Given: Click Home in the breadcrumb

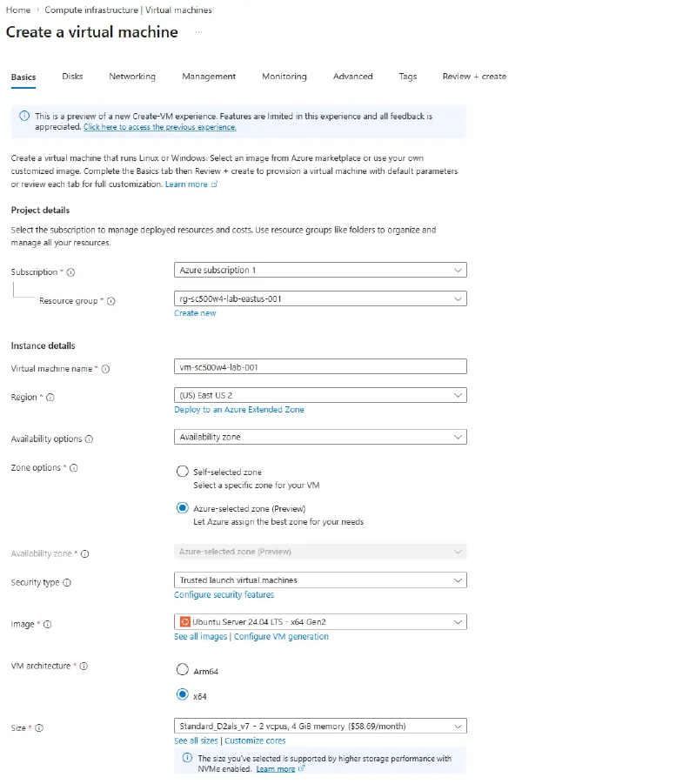Looking at the screenshot, I should tap(18, 10).
